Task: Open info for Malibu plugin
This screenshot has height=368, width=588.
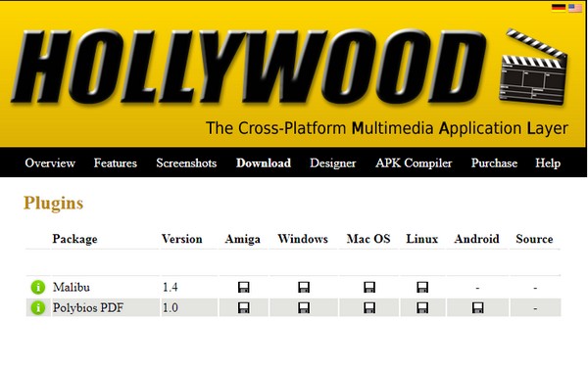Action: click(x=38, y=287)
